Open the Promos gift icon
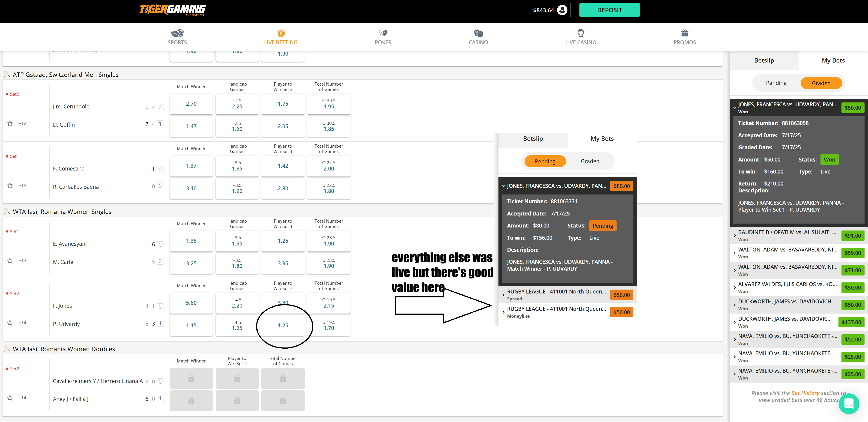 (684, 33)
